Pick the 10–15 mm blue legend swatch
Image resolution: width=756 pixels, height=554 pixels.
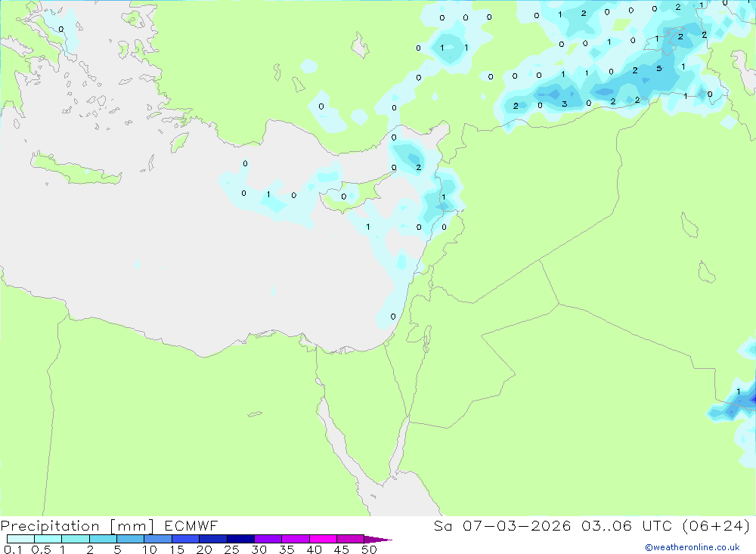pyautogui.click(x=158, y=539)
